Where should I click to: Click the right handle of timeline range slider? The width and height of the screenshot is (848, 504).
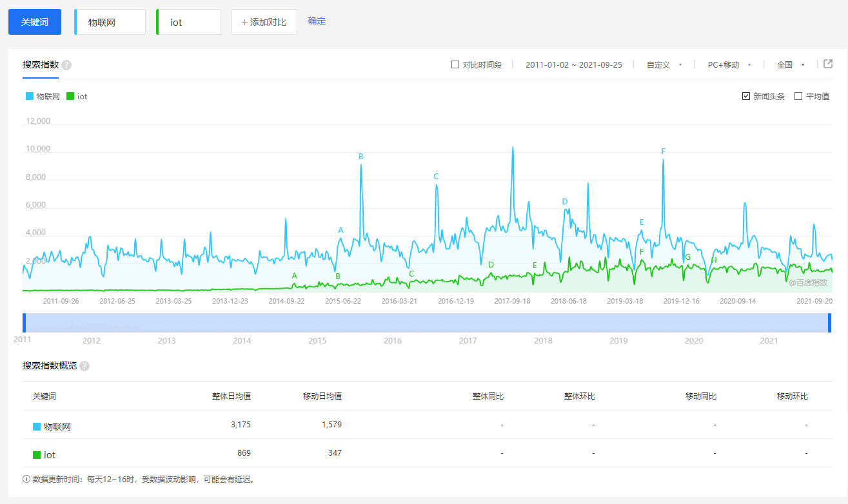pos(829,323)
